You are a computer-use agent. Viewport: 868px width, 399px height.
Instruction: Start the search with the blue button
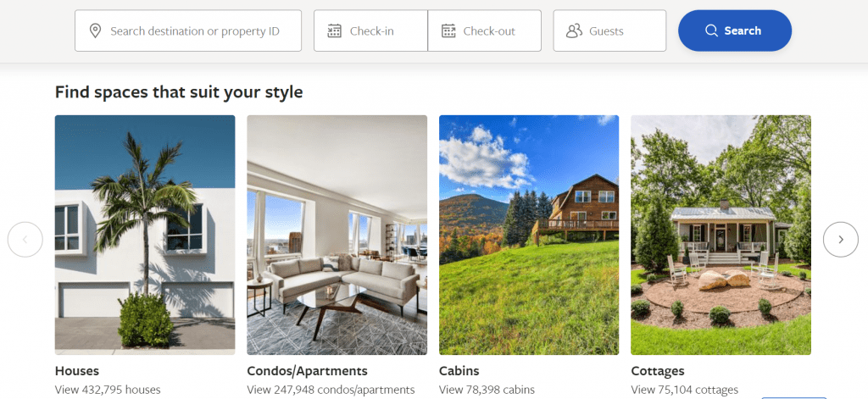(735, 30)
